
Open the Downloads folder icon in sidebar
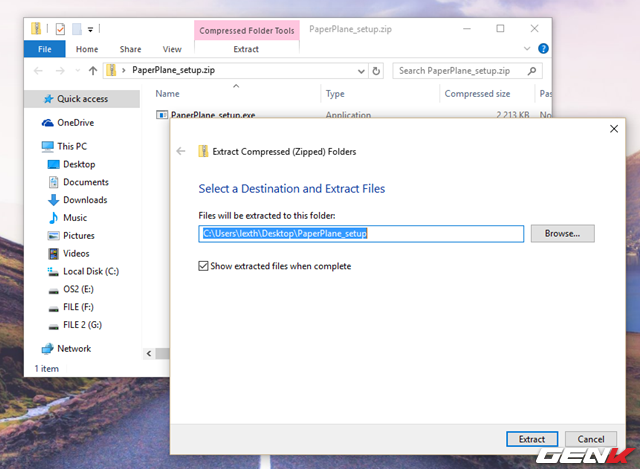[x=54, y=200]
